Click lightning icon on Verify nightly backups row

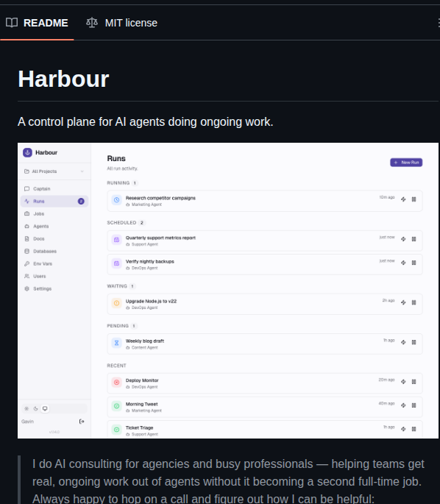pyautogui.click(x=403, y=263)
